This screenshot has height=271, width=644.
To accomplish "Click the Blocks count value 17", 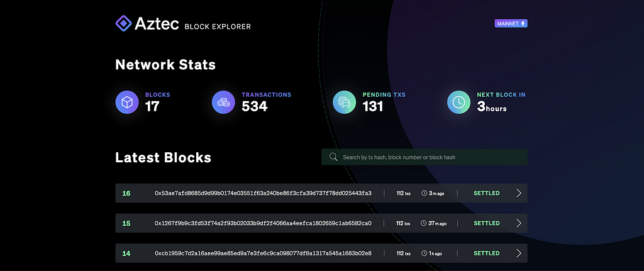I will [152, 106].
